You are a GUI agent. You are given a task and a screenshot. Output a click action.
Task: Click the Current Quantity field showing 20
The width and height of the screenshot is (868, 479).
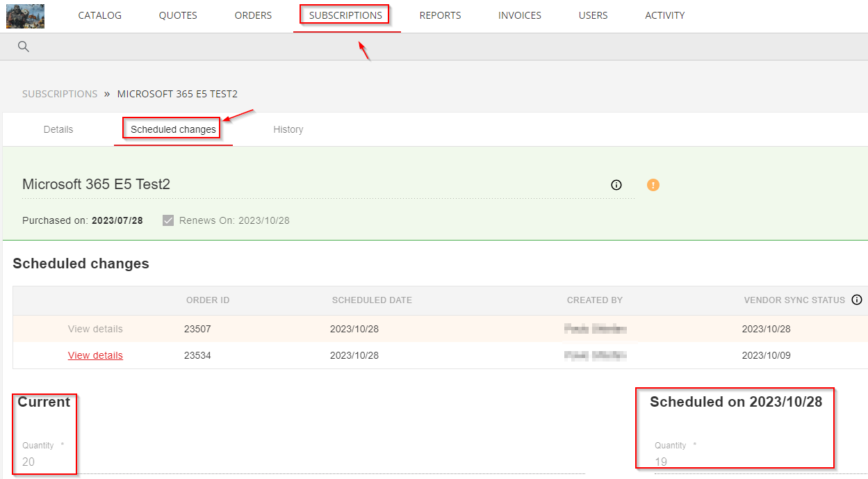coord(303,462)
